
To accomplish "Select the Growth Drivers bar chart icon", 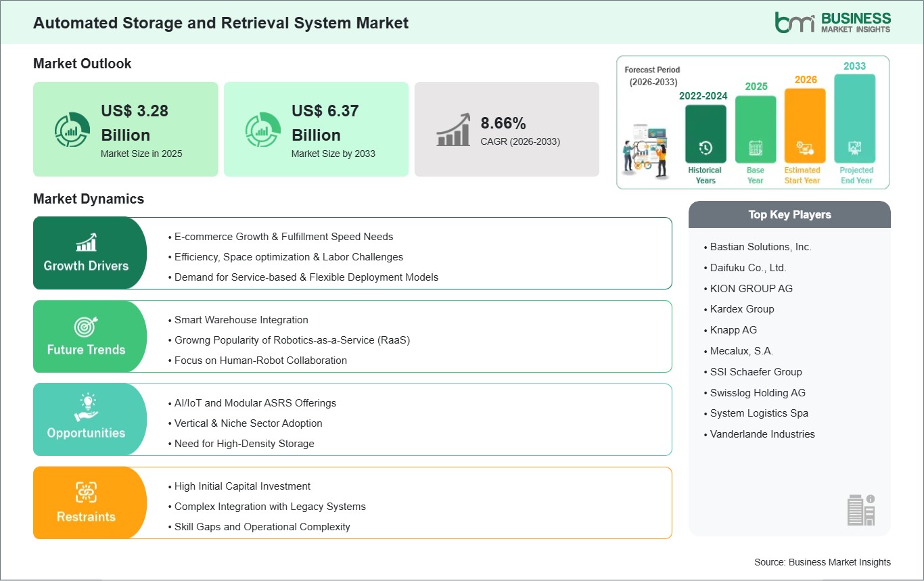I will point(87,241).
